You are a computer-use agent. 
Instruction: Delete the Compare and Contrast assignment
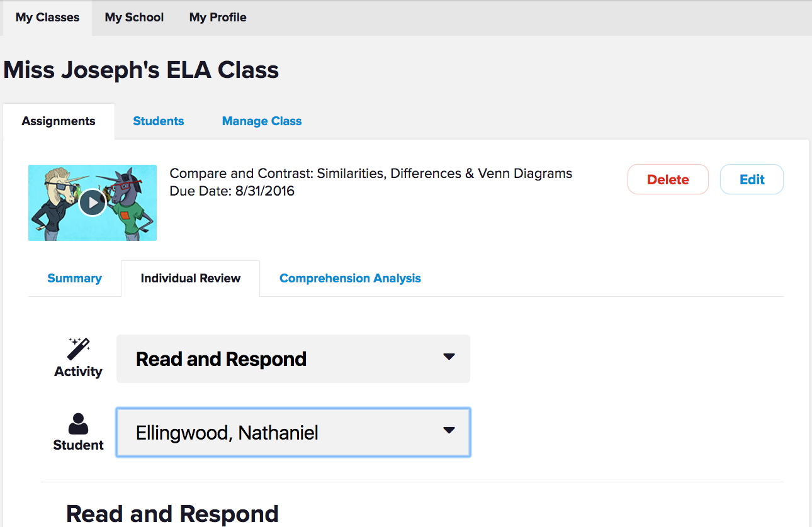click(x=668, y=180)
